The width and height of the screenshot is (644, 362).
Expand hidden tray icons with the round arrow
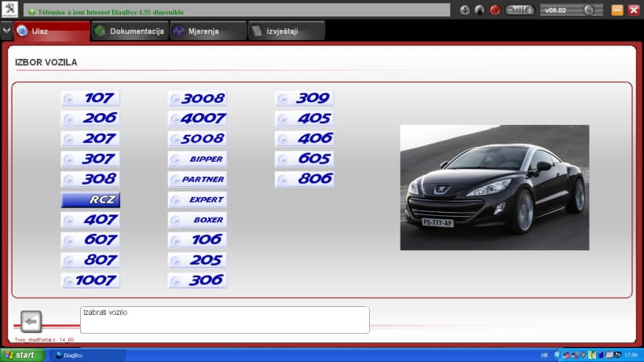557,355
